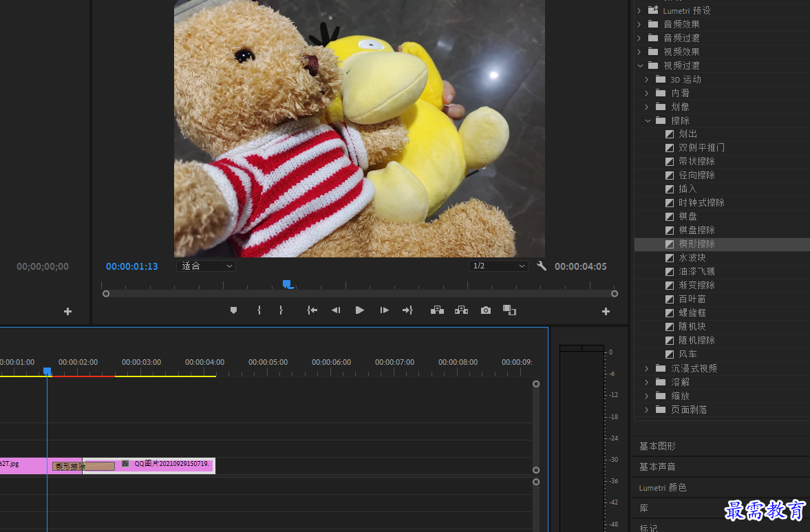
Task: Collapse the 视频过渡 folder
Action: [x=640, y=65]
